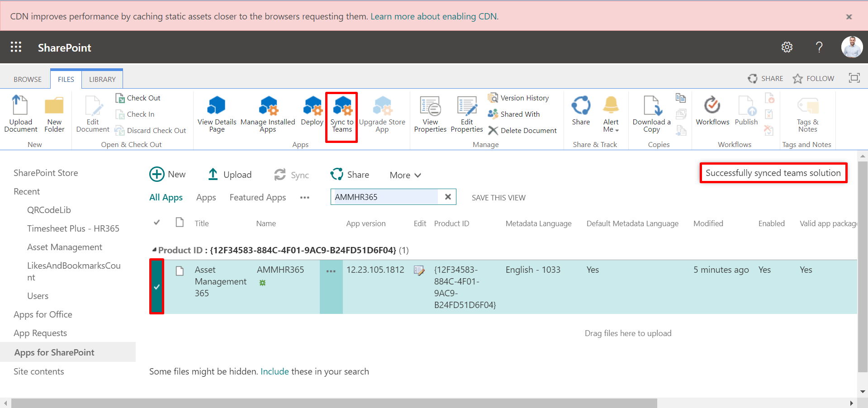Viewport: 868px width, 408px height.
Task: Click Upload Document in the ribbon
Action: 21,114
